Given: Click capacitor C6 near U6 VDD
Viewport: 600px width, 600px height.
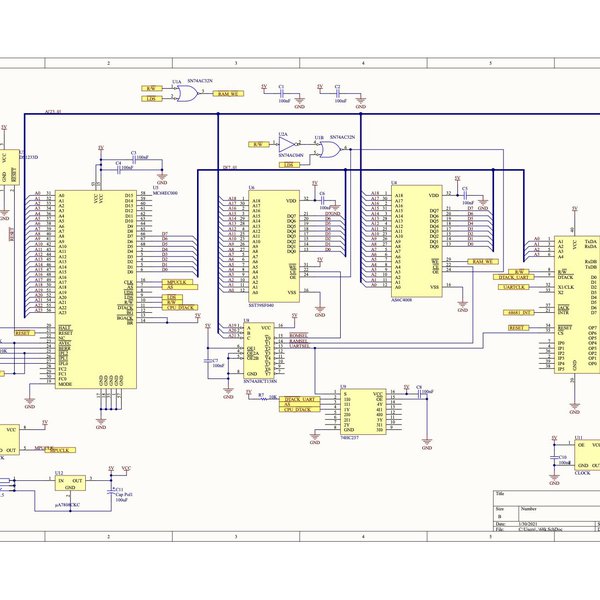Looking at the screenshot, I should point(322,200).
